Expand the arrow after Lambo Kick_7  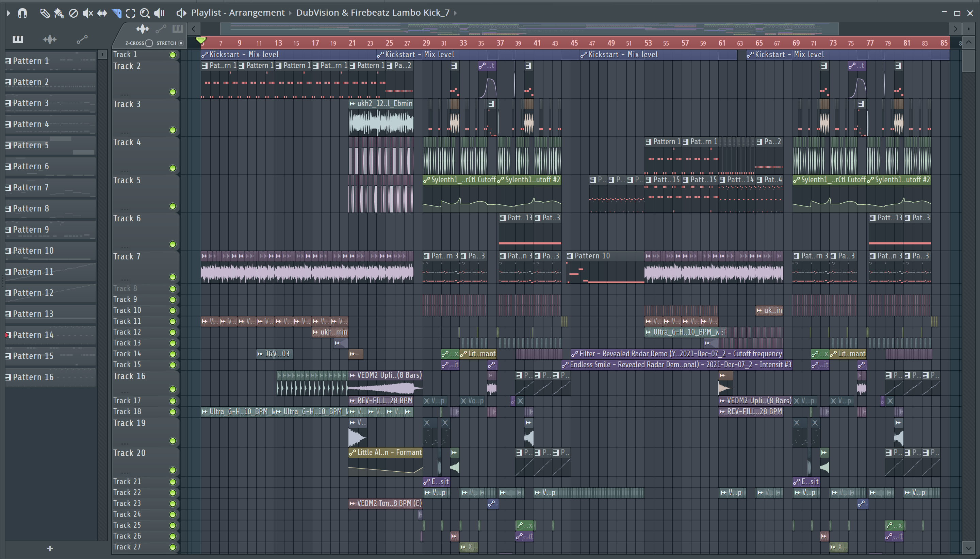455,13
